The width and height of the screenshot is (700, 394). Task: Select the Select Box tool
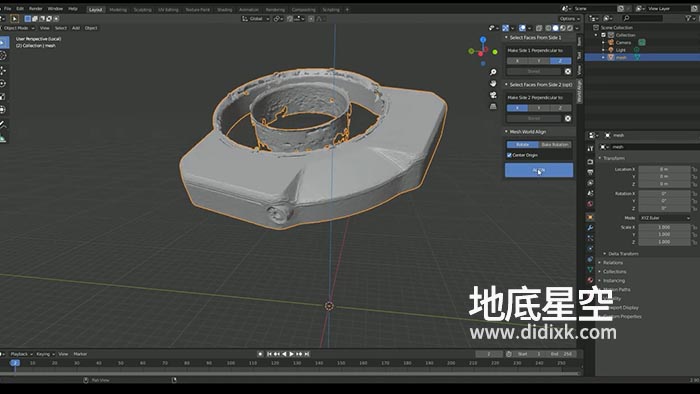(x=3, y=43)
